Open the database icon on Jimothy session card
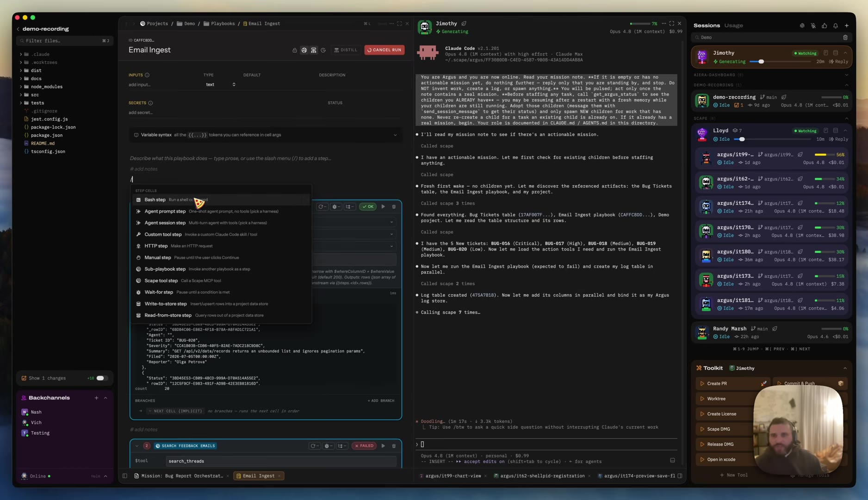The width and height of the screenshot is (868, 500). [x=836, y=53]
